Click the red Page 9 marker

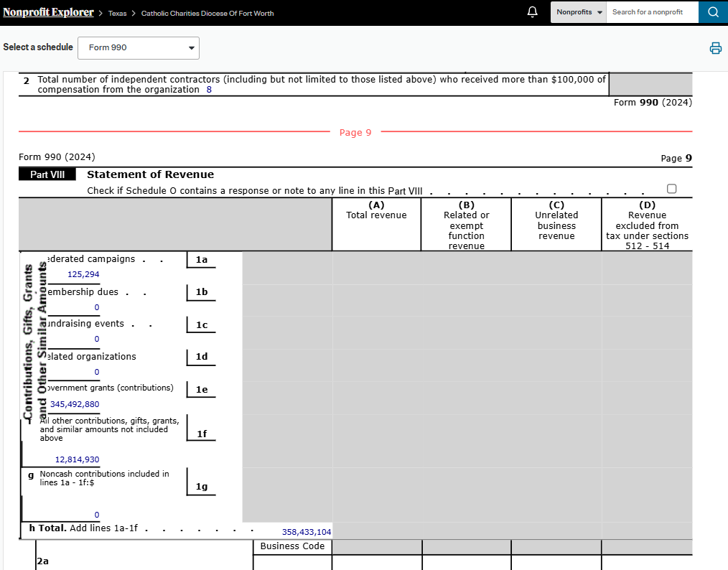(355, 133)
